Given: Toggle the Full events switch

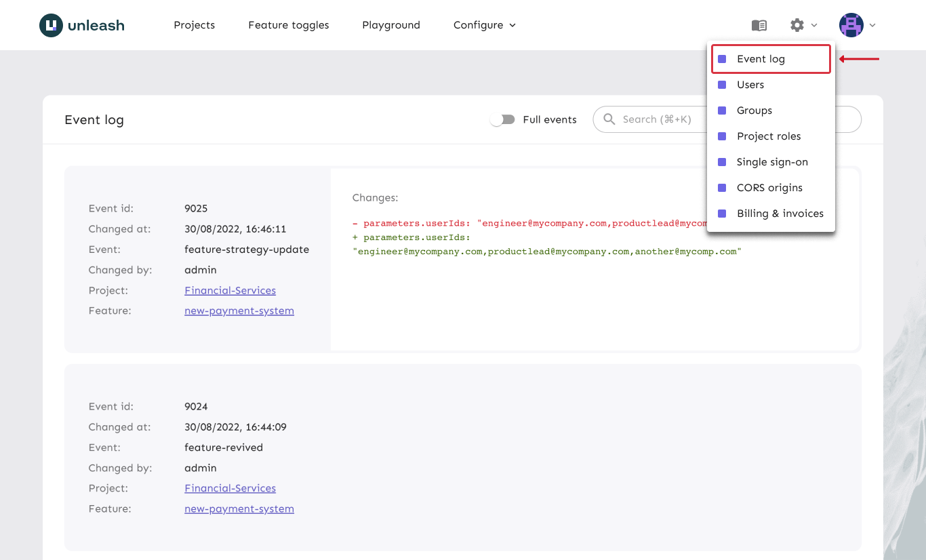Looking at the screenshot, I should tap(502, 119).
